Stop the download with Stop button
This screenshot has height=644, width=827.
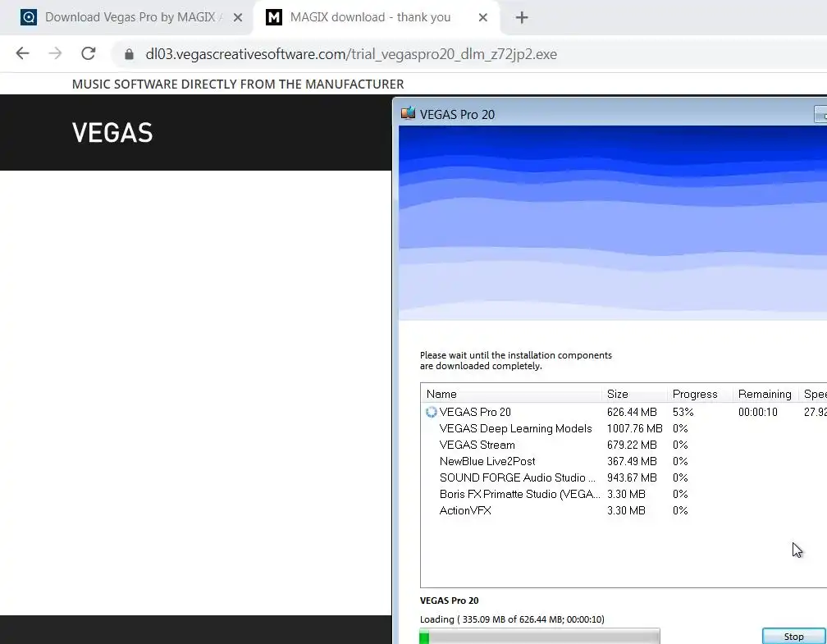click(x=793, y=636)
